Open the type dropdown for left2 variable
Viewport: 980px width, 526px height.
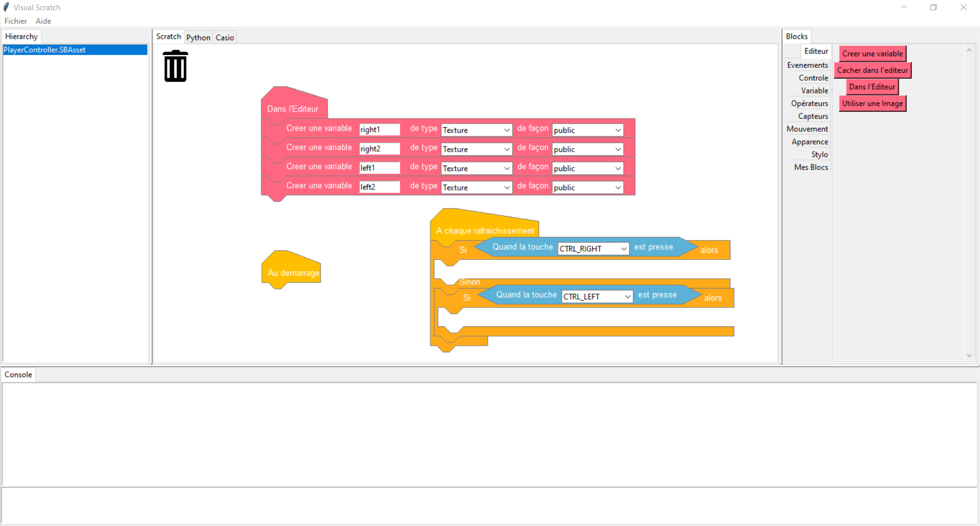coord(476,187)
